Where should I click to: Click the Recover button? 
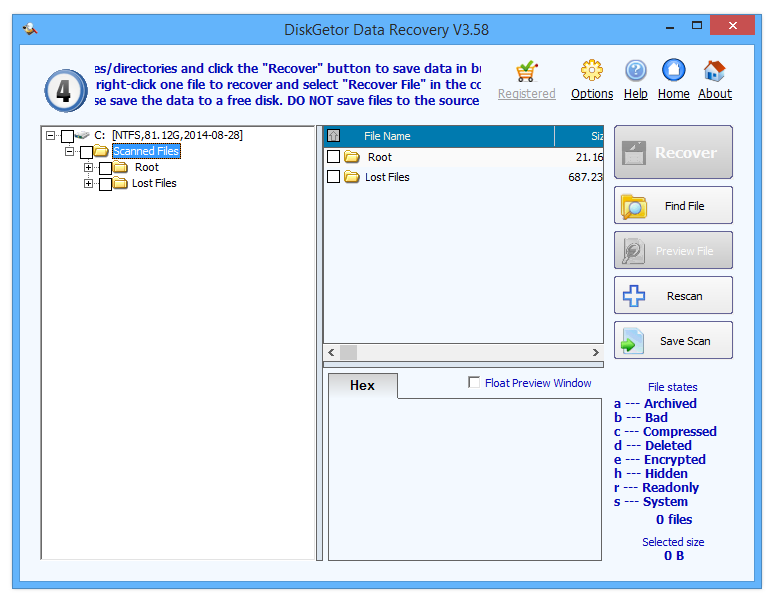pyautogui.click(x=673, y=152)
